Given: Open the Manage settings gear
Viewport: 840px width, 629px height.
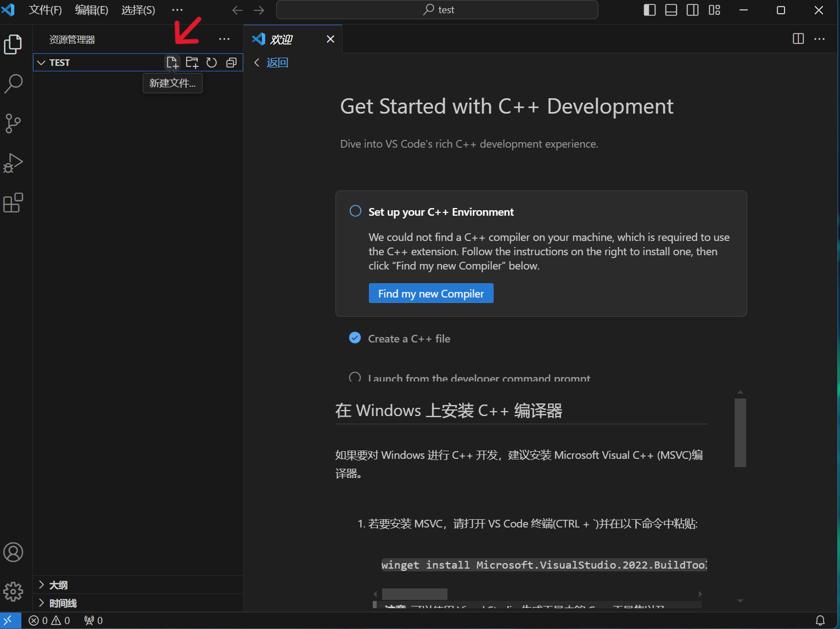Looking at the screenshot, I should [x=13, y=592].
